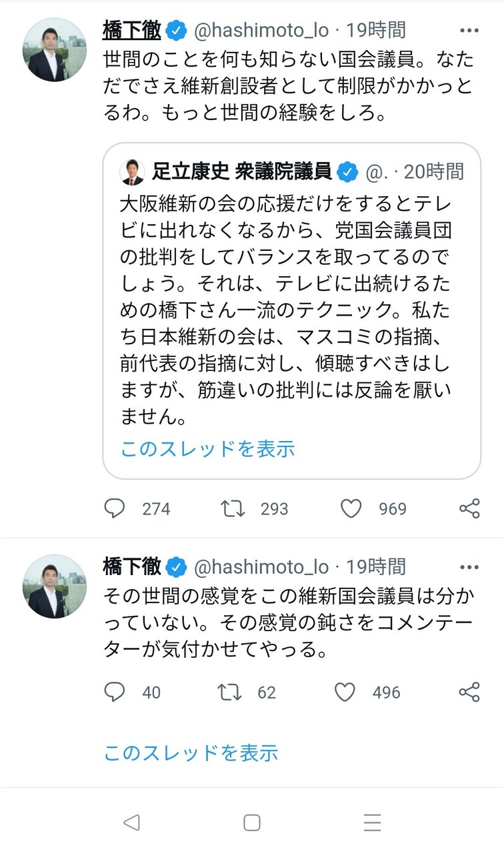This screenshot has height=854, width=504.
Task: Open 橋下徹 profile picture on first tweet
Action: pyautogui.click(x=55, y=49)
